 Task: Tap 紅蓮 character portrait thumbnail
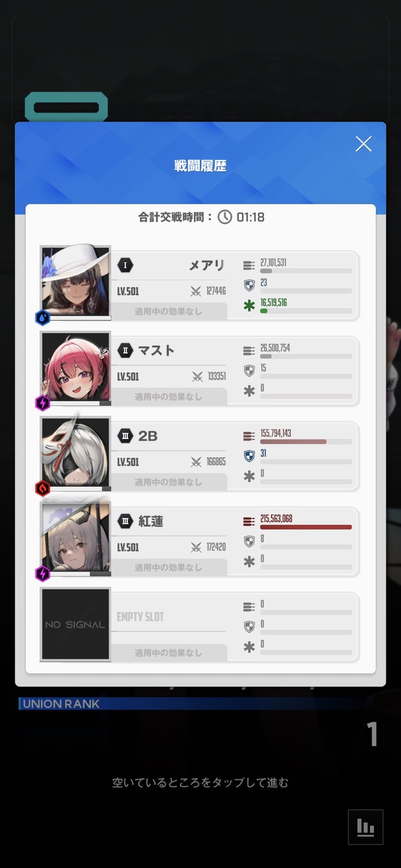[x=76, y=538]
